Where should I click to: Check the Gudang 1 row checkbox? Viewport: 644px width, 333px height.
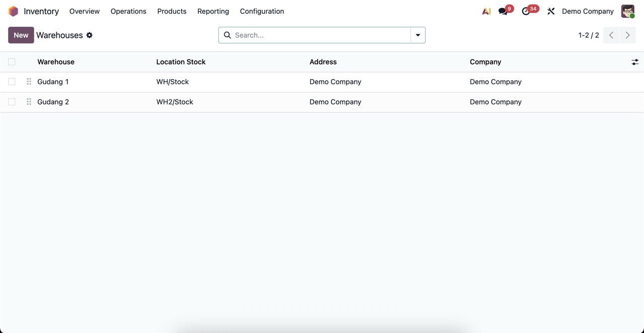(x=12, y=82)
